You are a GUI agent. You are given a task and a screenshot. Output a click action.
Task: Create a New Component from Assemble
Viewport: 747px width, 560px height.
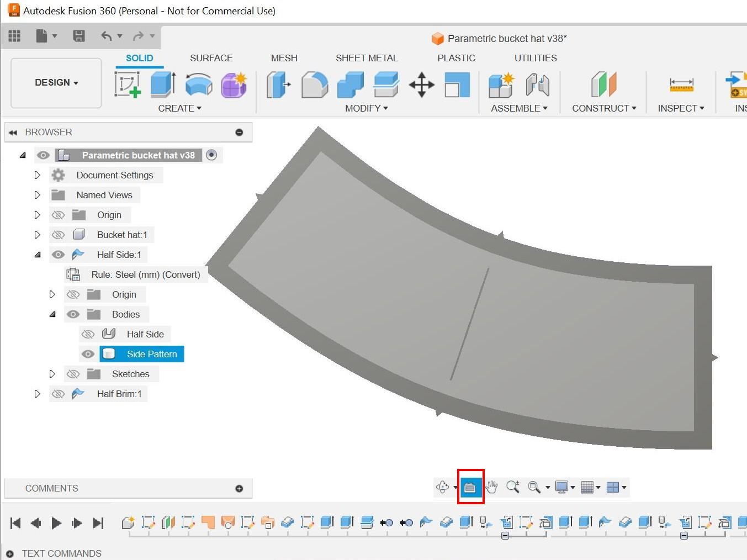(501, 84)
